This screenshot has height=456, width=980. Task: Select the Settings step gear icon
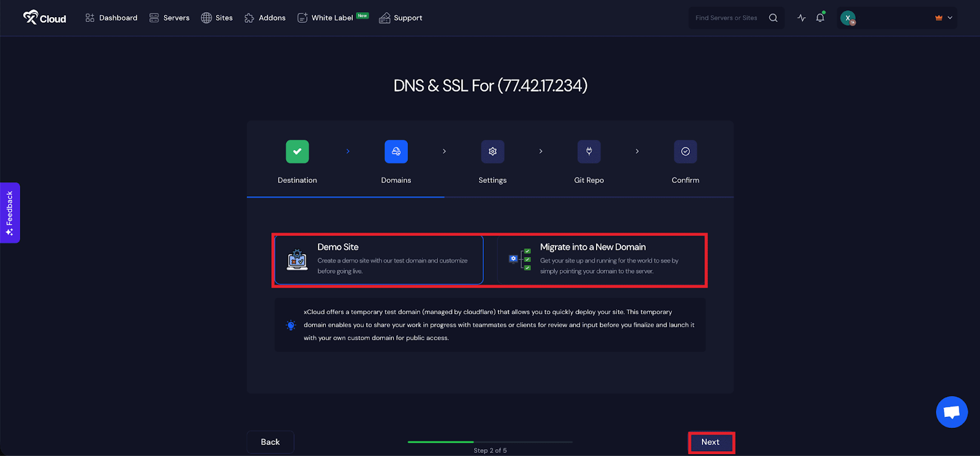pyautogui.click(x=492, y=151)
